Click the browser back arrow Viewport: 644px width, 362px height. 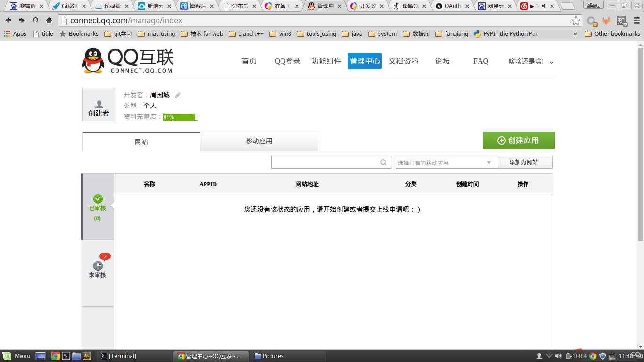pyautogui.click(x=8, y=20)
